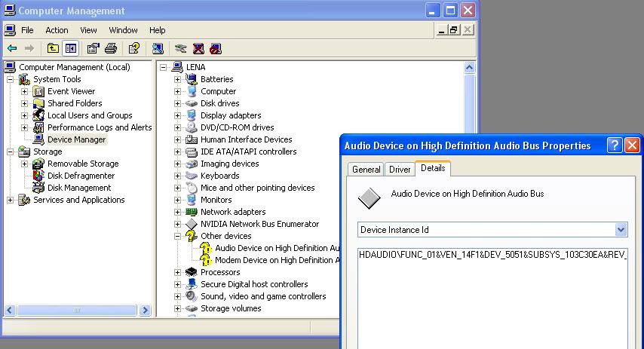Collapse the LENA computer root node
The width and height of the screenshot is (644, 349).
(x=164, y=67)
